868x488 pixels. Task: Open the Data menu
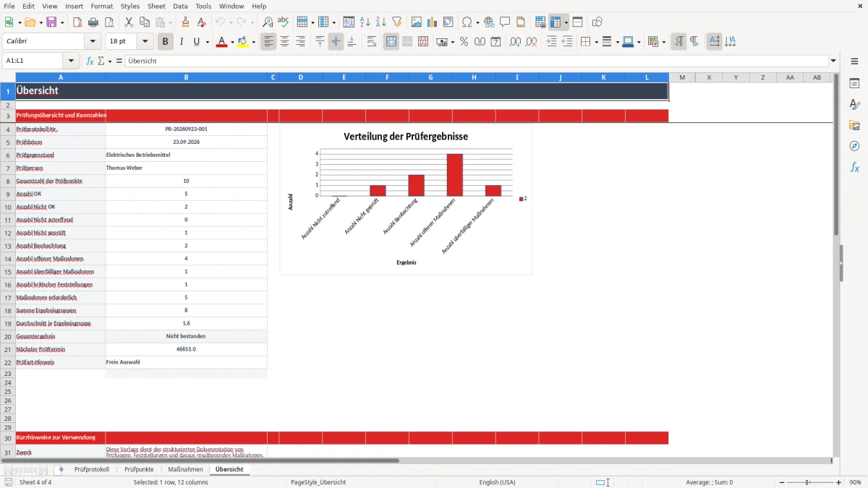pyautogui.click(x=180, y=6)
